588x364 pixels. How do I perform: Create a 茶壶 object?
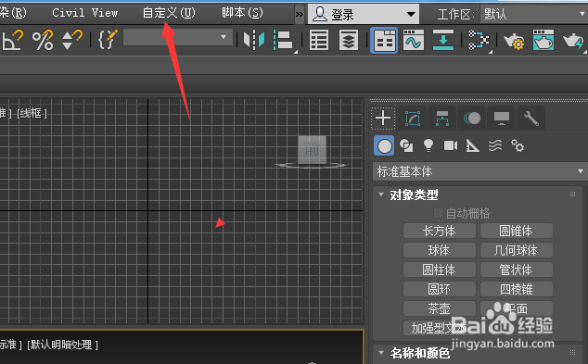pos(439,308)
